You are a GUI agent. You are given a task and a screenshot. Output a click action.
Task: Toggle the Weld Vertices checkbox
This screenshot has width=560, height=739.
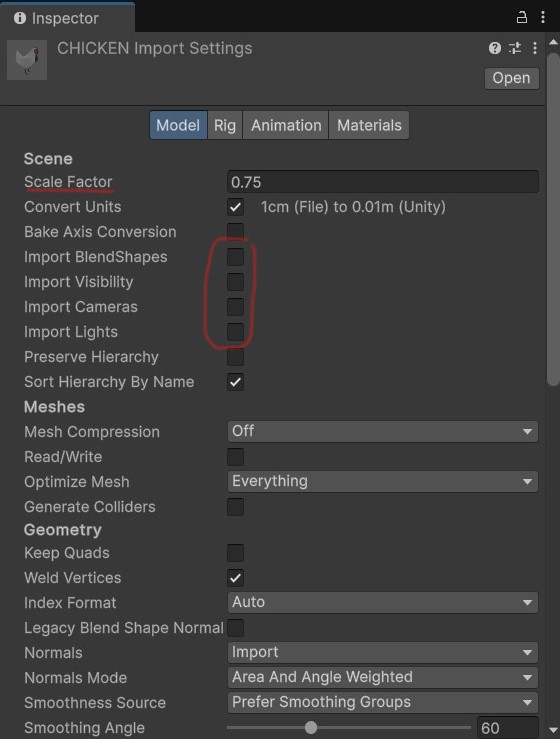click(235, 578)
